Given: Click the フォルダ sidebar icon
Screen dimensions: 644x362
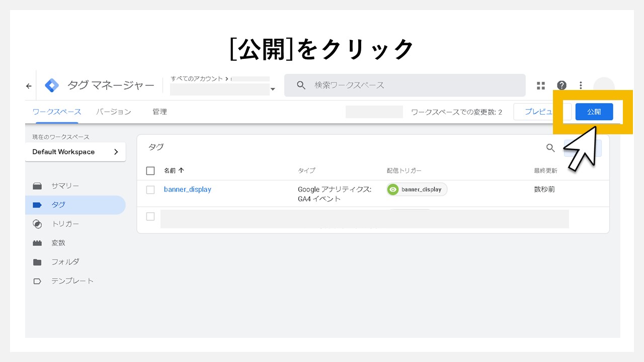Looking at the screenshot, I should tap(38, 262).
